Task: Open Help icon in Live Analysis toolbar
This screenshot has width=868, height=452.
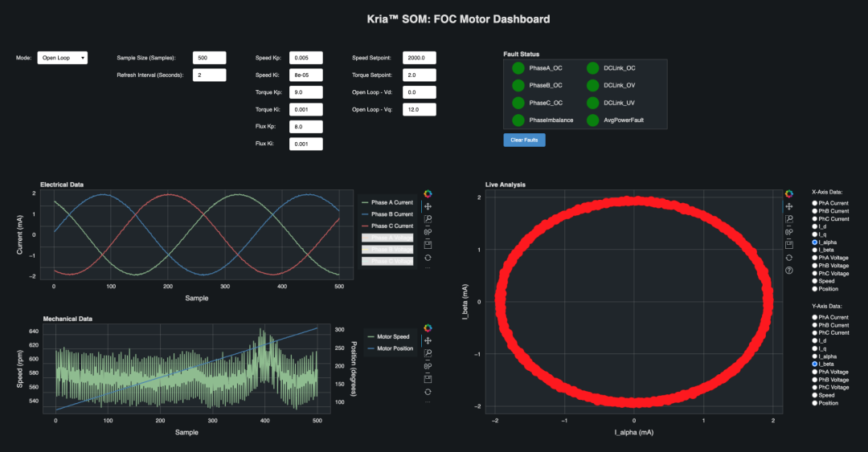Action: click(789, 271)
